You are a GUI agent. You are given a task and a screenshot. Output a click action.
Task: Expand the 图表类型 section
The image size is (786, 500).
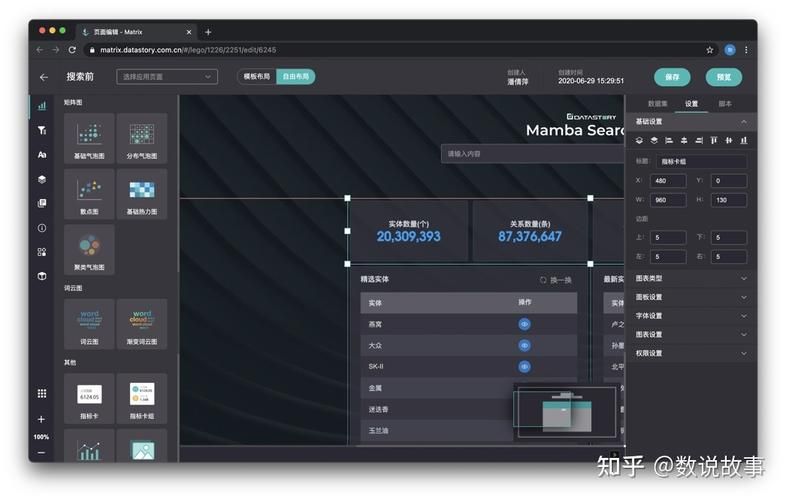pyautogui.click(x=692, y=278)
